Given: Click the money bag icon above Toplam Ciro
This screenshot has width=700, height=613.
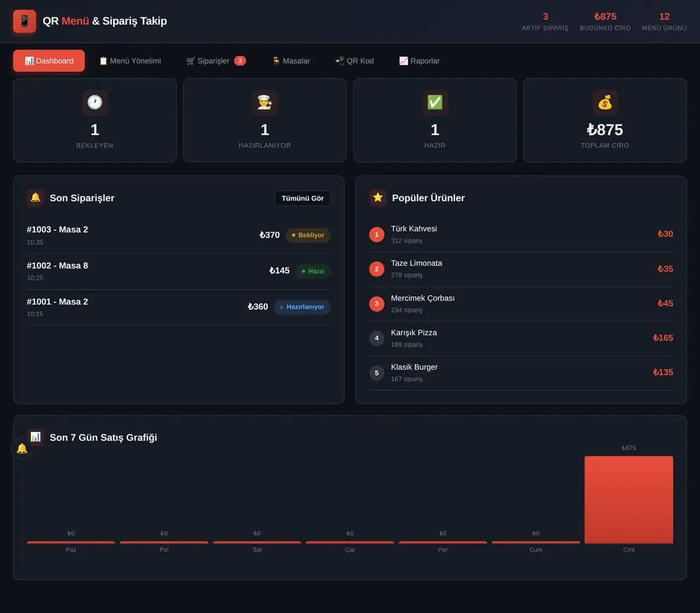Looking at the screenshot, I should 605,103.
